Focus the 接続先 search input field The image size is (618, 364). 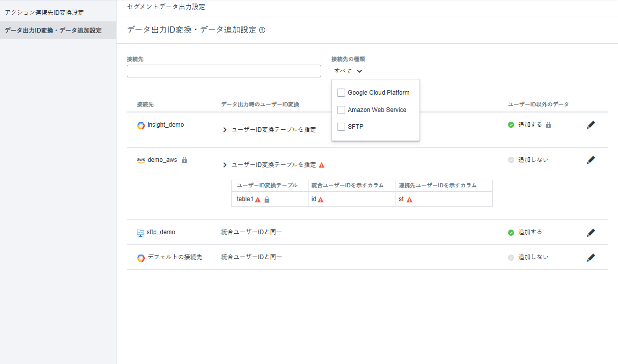pyautogui.click(x=224, y=71)
